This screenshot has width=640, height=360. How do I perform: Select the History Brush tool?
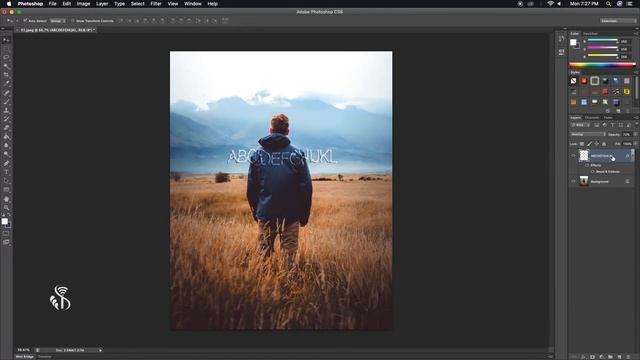click(6, 119)
